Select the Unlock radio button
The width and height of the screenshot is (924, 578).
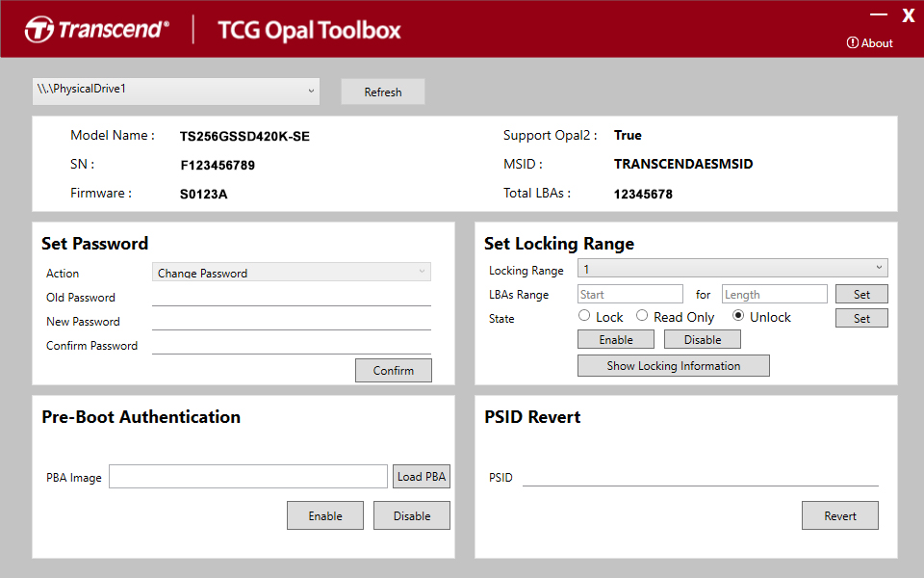(x=738, y=316)
